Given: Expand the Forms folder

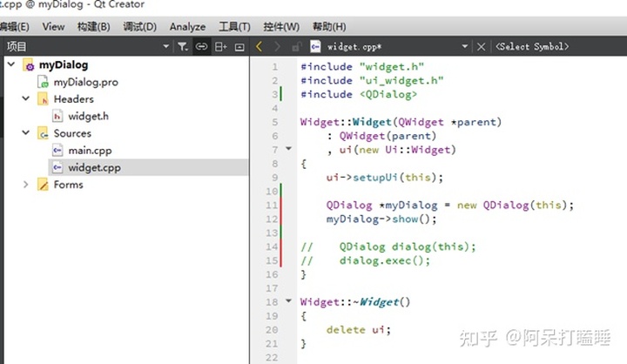Looking at the screenshot, I should pyautogui.click(x=25, y=185).
